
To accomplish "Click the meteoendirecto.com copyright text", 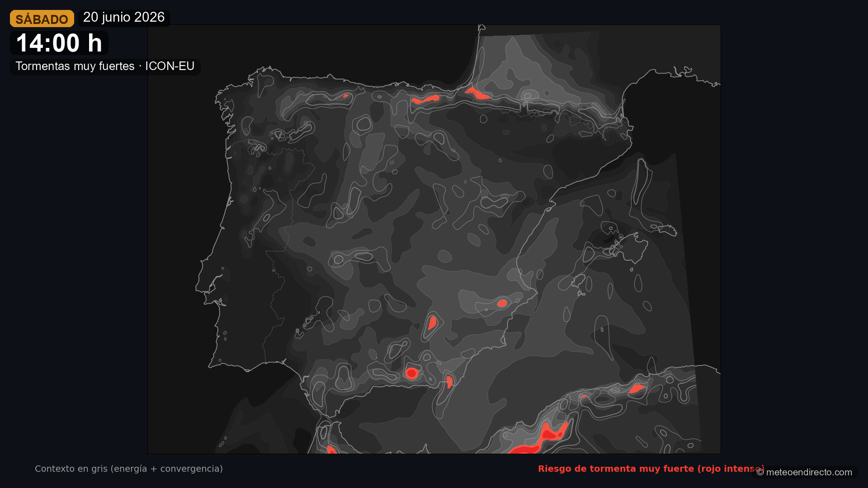I will pyautogui.click(x=804, y=472).
